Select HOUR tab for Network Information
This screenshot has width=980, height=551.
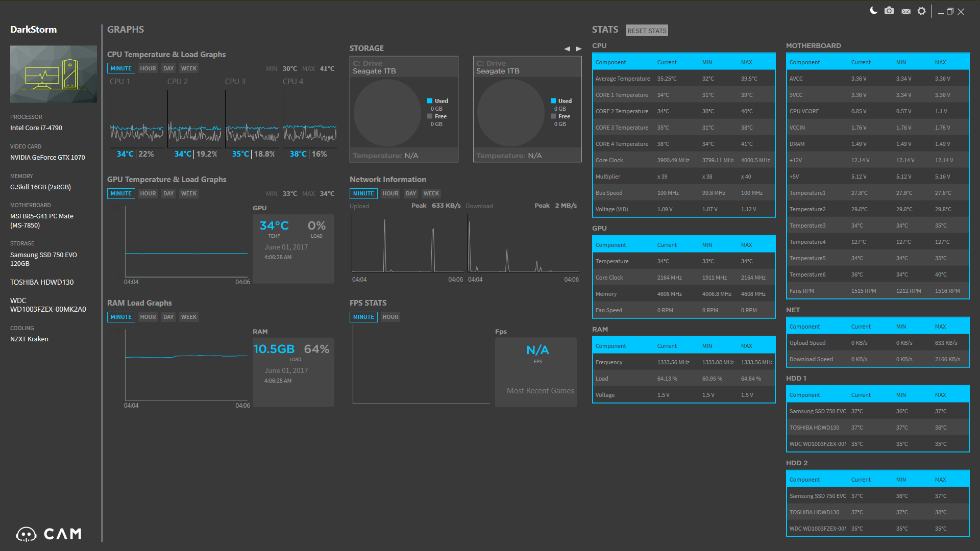pyautogui.click(x=390, y=193)
